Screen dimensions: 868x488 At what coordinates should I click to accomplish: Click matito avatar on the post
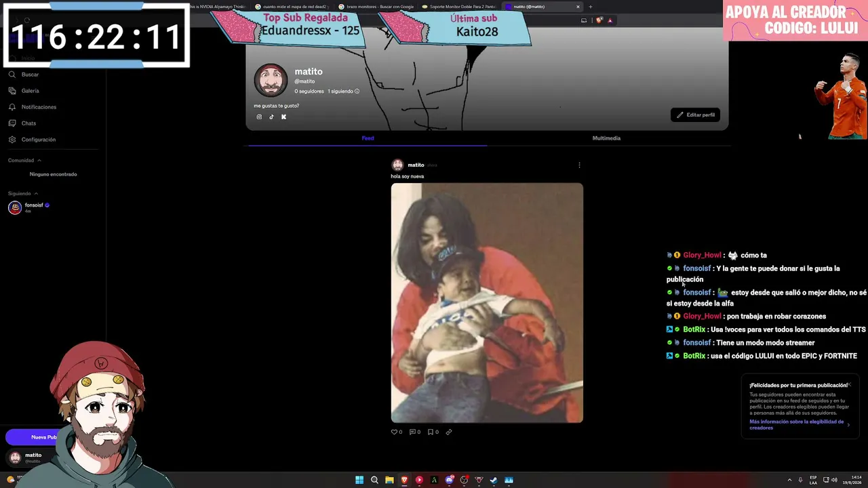coord(397,165)
